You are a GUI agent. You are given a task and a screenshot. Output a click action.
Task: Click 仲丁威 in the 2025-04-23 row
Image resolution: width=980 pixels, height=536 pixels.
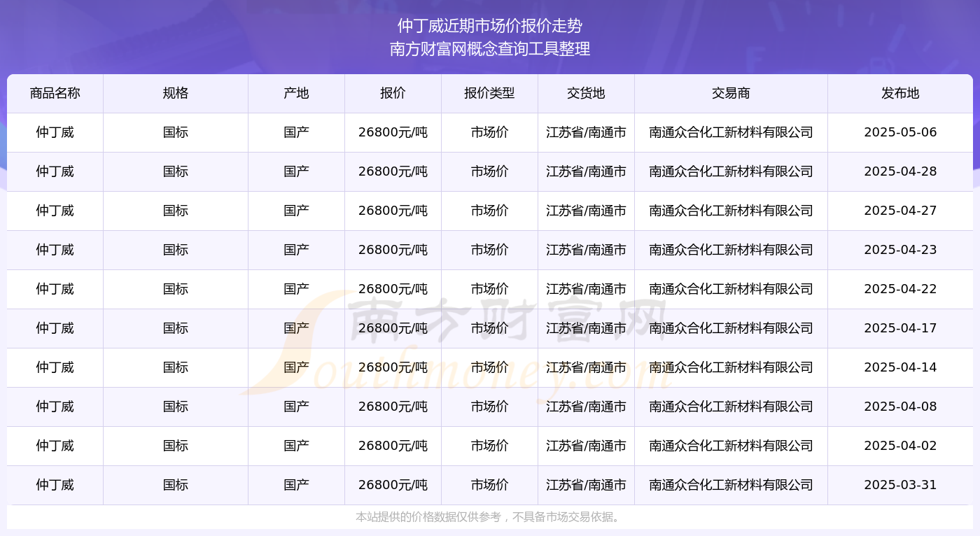(x=55, y=250)
